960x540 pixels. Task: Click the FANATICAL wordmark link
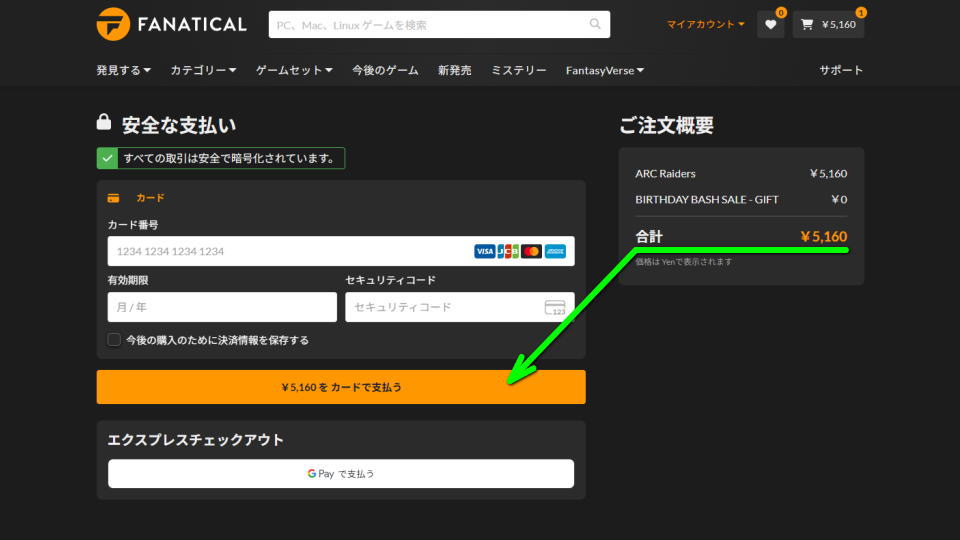[192, 24]
